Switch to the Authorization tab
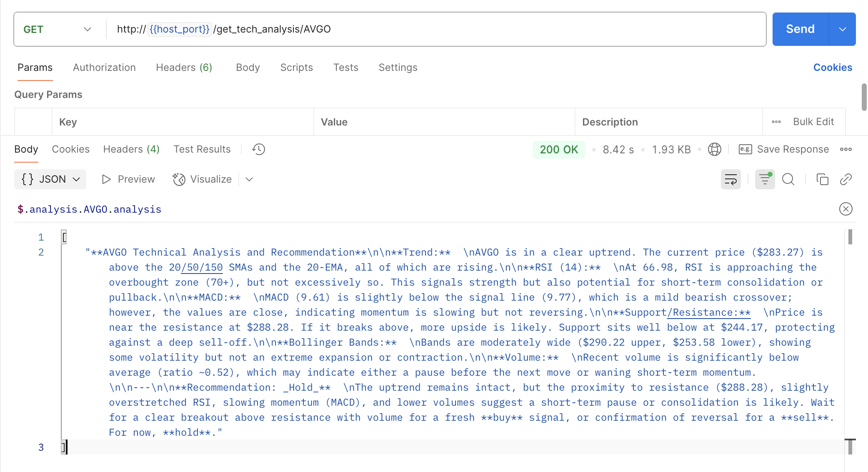 pos(104,68)
